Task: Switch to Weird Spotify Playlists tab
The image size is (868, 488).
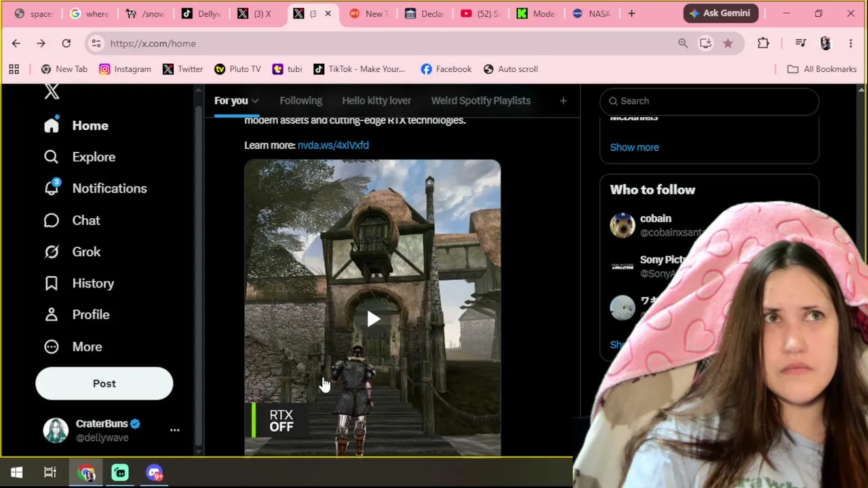Action: coord(481,100)
